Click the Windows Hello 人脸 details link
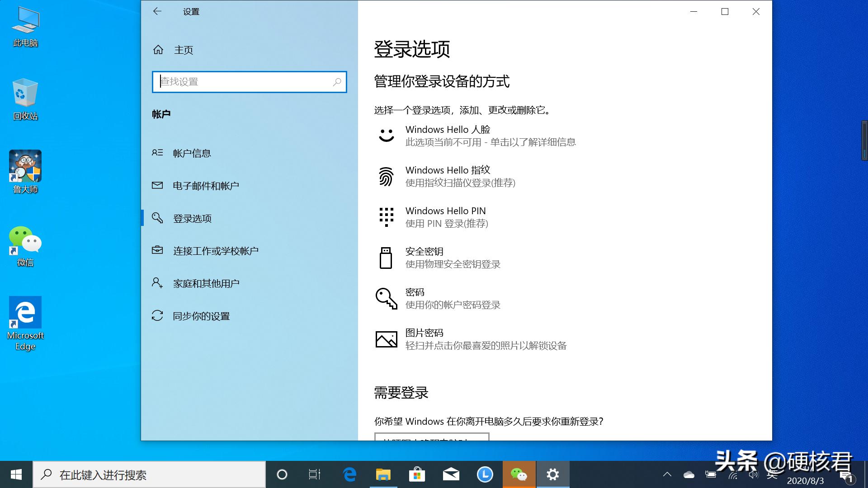868x488 pixels. tap(491, 142)
